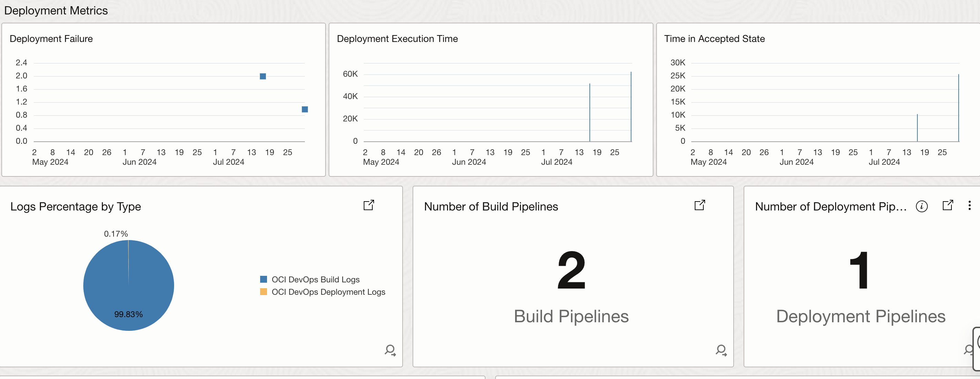This screenshot has width=980, height=379.
Task: Open Deployment Pipelines widget kebab menu
Action: [x=969, y=205]
